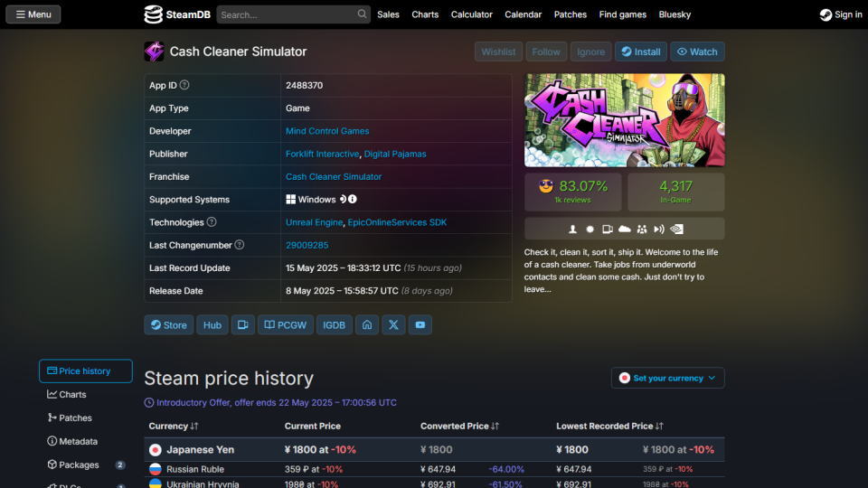868x488 pixels.
Task: Click the Cash Cleaner game banner image
Action: (x=625, y=120)
